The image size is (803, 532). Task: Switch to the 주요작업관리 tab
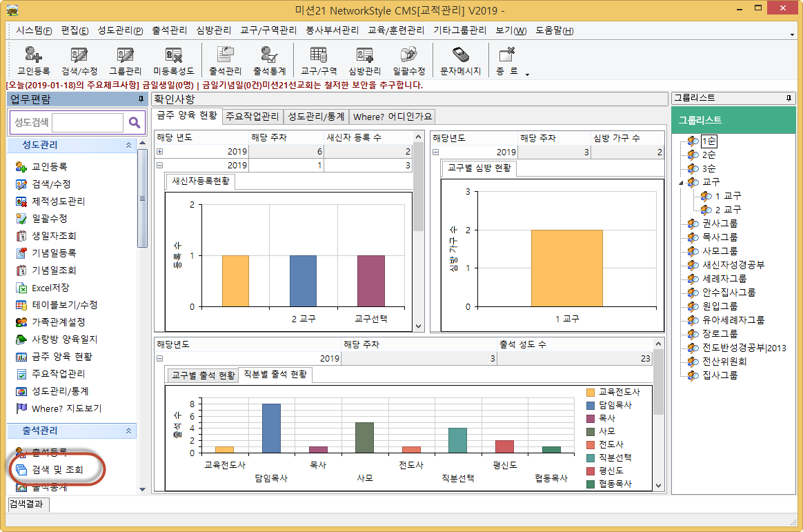pos(252,116)
